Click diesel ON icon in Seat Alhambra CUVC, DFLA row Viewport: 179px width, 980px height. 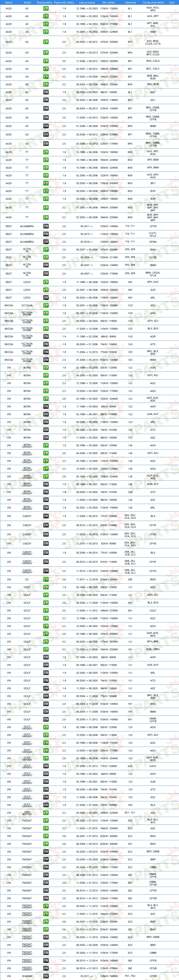coord(46,234)
